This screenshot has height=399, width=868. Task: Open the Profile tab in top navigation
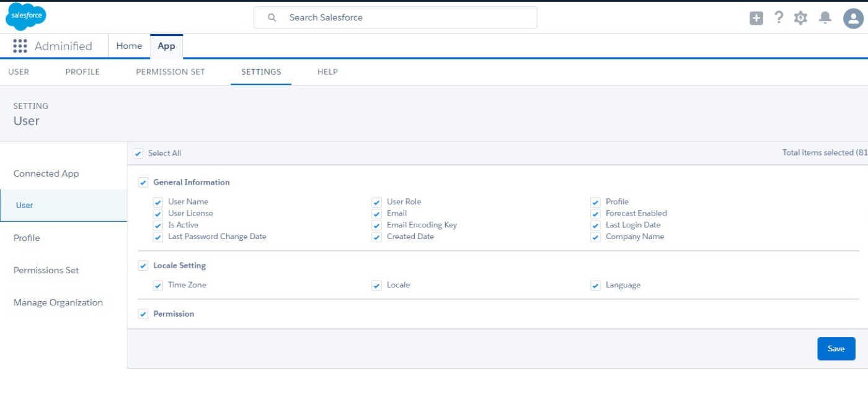point(82,72)
